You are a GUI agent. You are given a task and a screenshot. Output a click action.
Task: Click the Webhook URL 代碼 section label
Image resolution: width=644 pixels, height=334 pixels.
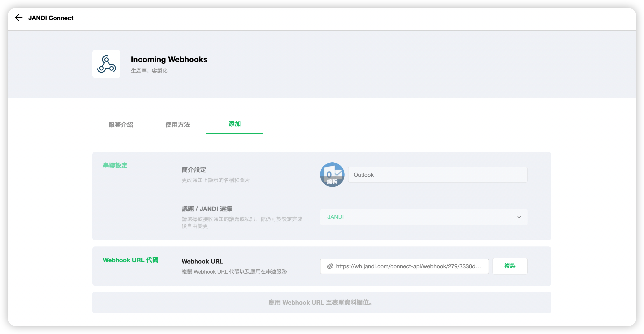(x=130, y=260)
